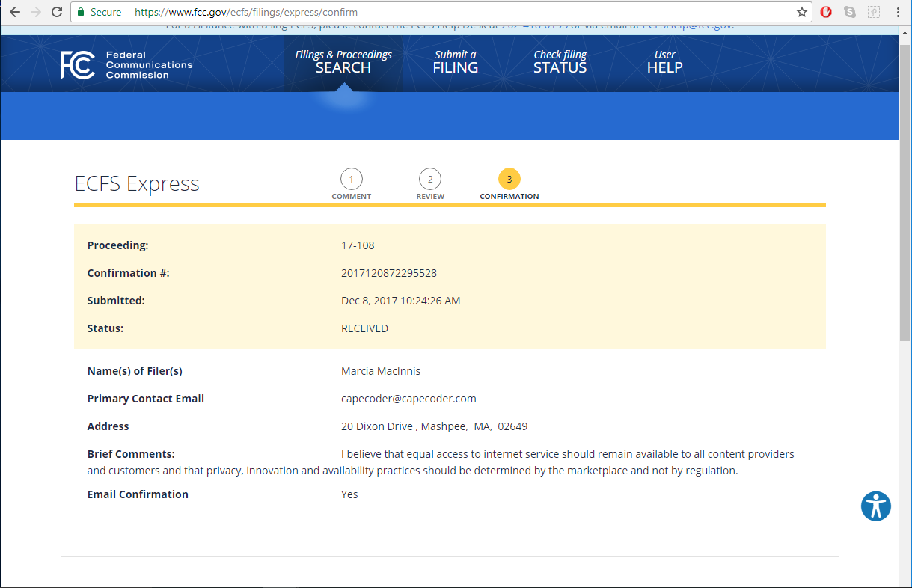This screenshot has height=588, width=912.
Task: Open the blue accessibility icon
Action: (875, 506)
